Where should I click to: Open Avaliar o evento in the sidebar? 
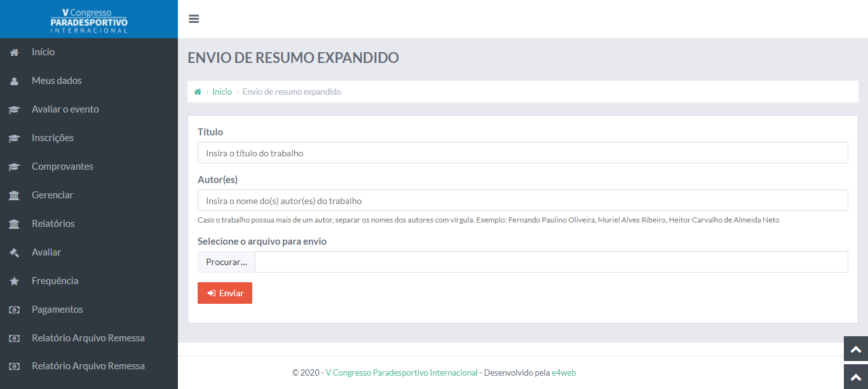click(x=65, y=109)
